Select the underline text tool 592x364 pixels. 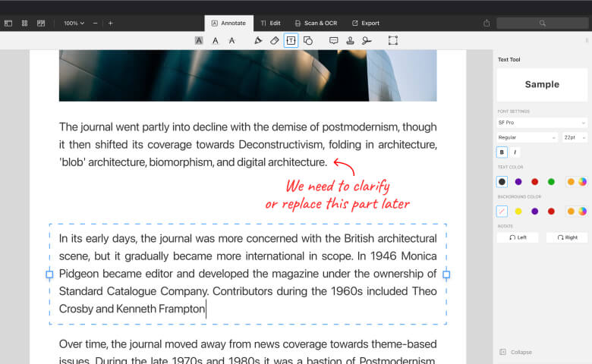click(216, 40)
